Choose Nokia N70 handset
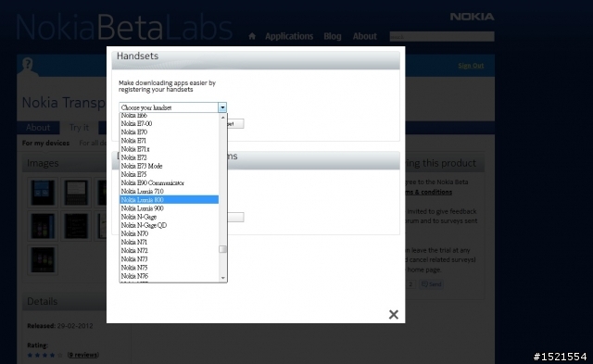The height and width of the screenshot is (364, 593). (169, 233)
